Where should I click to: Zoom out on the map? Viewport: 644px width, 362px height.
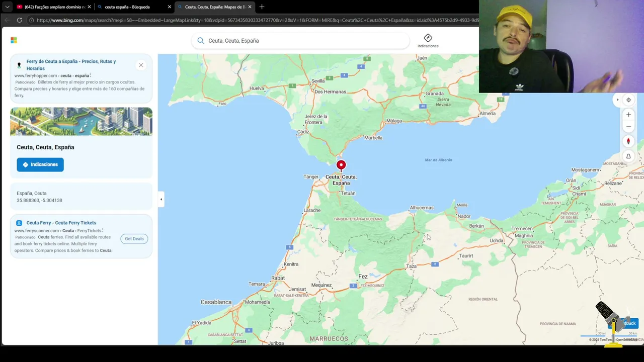pos(628,127)
